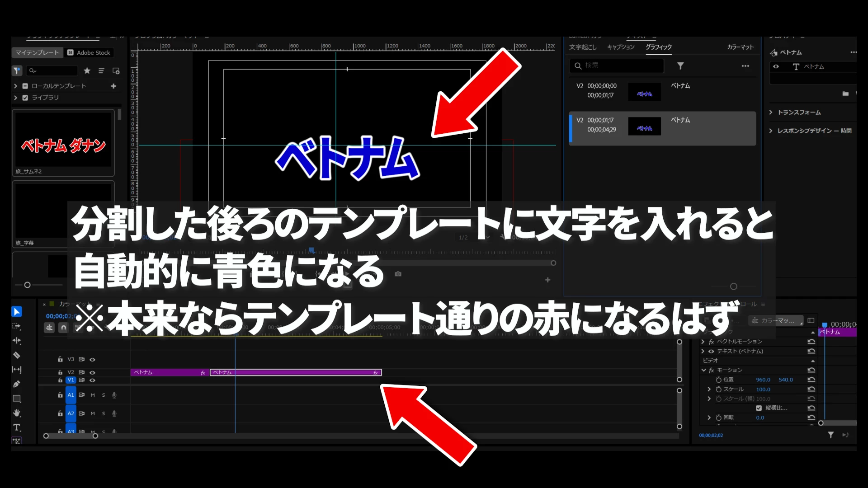
Task: Switch to マイテンプレート tab
Action: tap(38, 52)
